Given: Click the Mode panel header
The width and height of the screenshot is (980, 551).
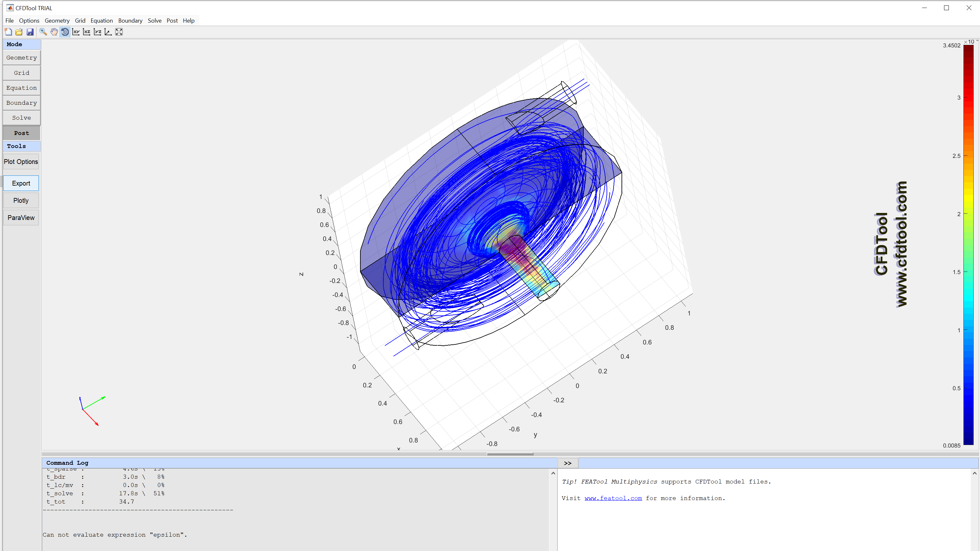Looking at the screenshot, I should pyautogui.click(x=21, y=44).
